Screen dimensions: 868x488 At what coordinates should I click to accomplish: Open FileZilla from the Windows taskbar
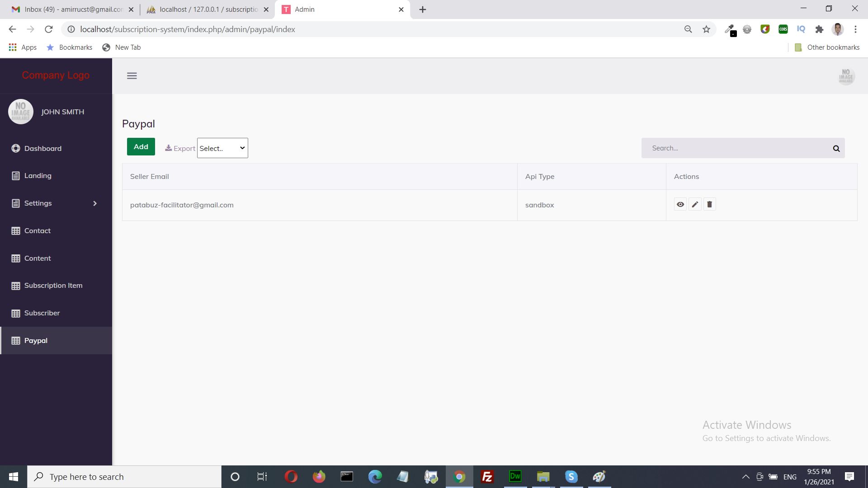[x=487, y=476]
